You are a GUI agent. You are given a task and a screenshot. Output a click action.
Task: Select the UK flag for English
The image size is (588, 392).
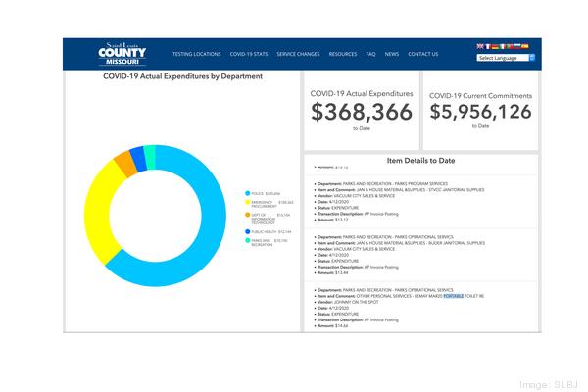click(x=480, y=46)
